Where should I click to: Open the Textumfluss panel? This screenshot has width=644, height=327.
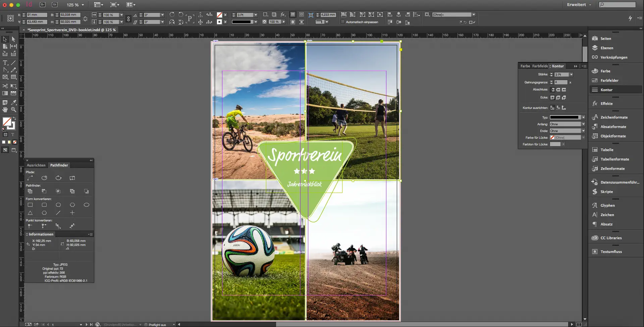[611, 252]
